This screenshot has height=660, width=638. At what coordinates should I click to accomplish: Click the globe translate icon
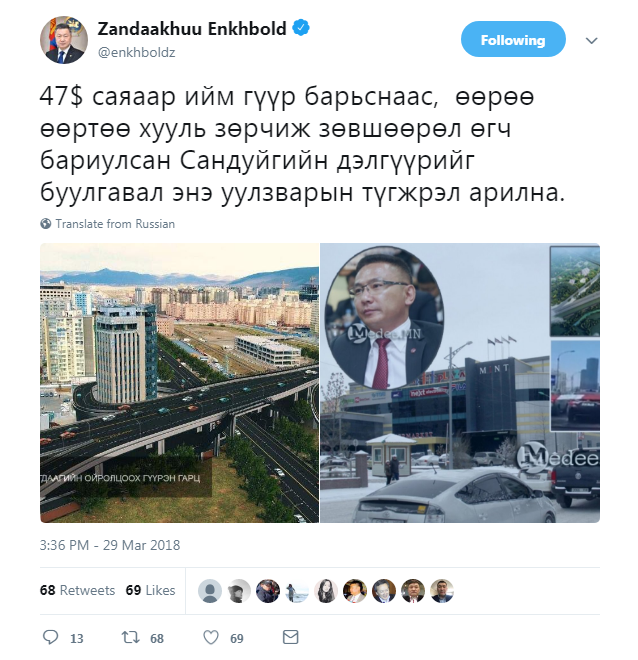[x=45, y=224]
